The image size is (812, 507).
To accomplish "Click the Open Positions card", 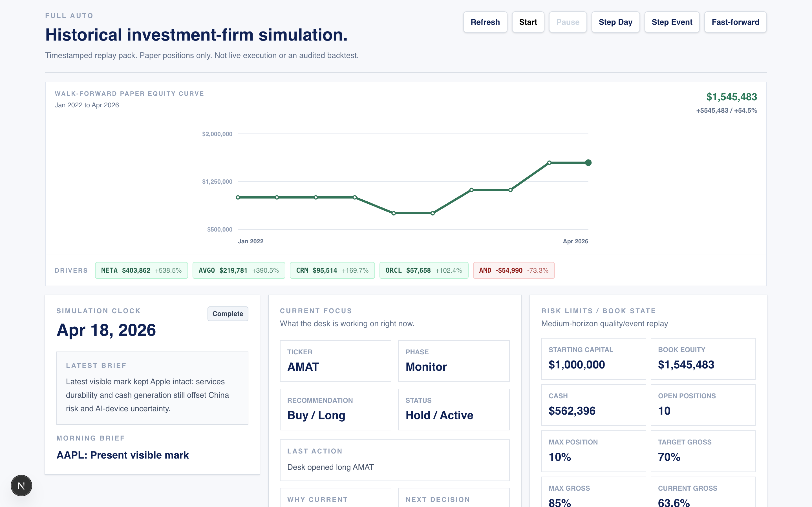I will click(703, 405).
